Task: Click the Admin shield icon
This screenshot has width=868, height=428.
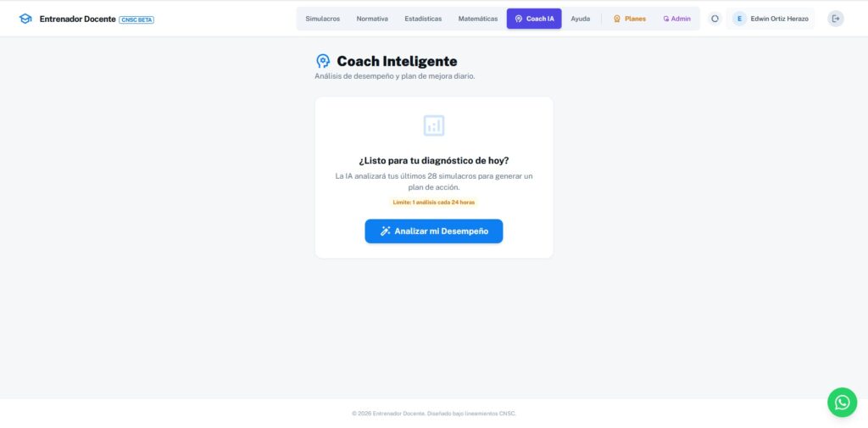Action: coord(666,19)
